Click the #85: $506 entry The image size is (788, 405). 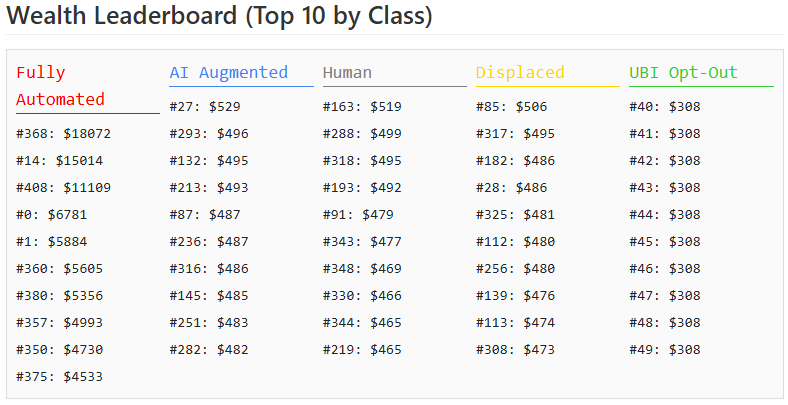(x=512, y=107)
